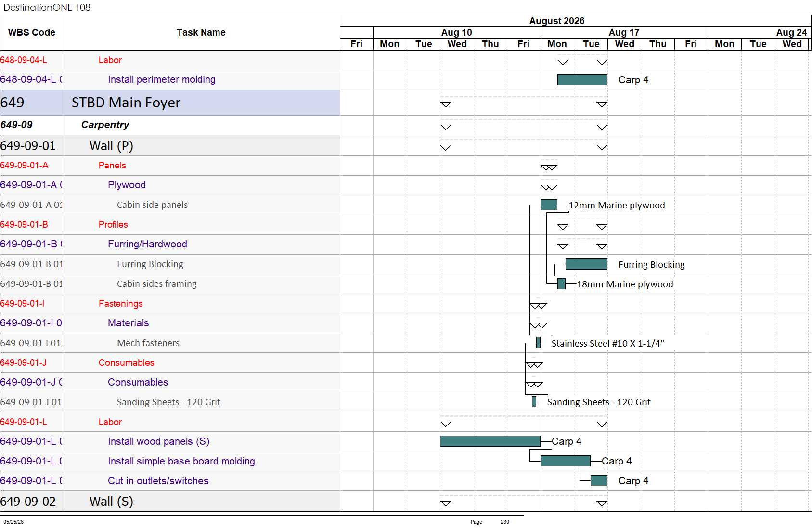Image resolution: width=812 pixels, height=528 pixels.
Task: Click the Profiles task name
Action: click(113, 224)
